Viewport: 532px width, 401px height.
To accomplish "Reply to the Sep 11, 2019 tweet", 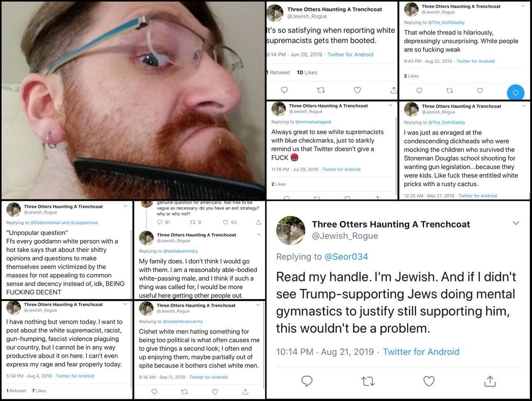I will (154, 391).
